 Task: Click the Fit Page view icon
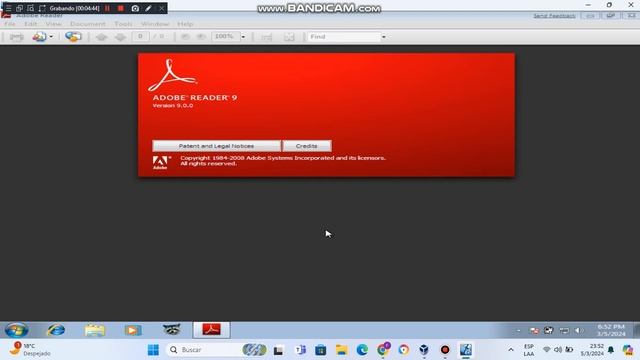click(289, 37)
